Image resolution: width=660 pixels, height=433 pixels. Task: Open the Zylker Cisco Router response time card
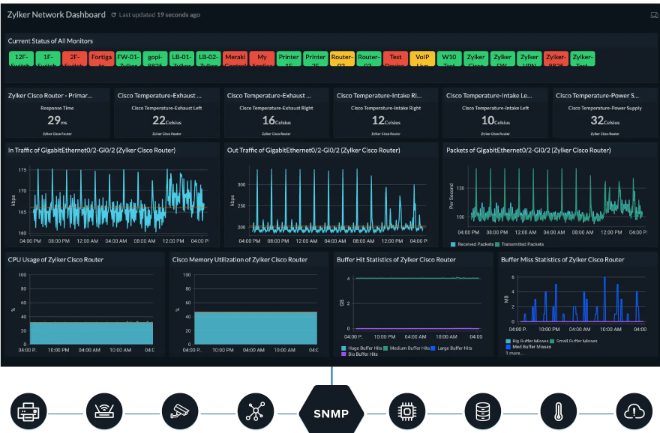(56, 113)
